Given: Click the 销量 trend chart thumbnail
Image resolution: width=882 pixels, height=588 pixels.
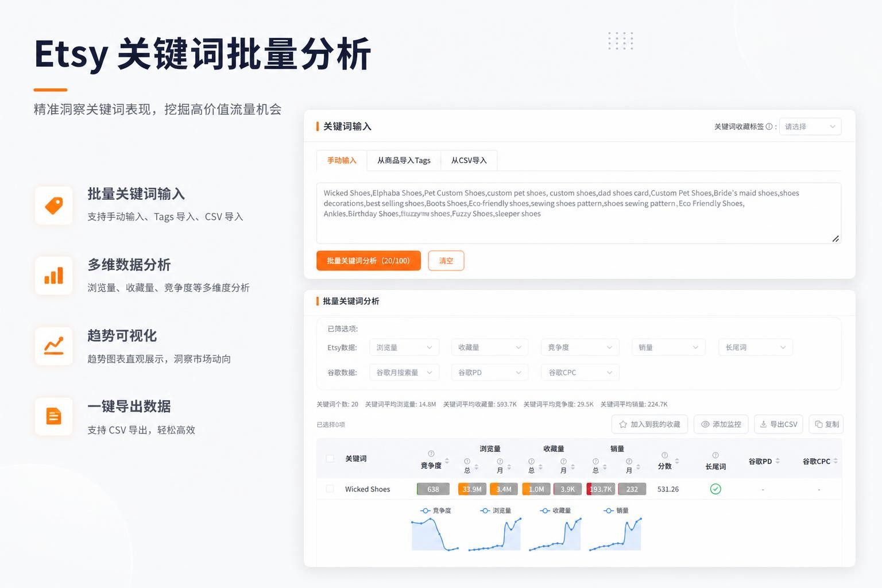Looking at the screenshot, I should pos(615,534).
